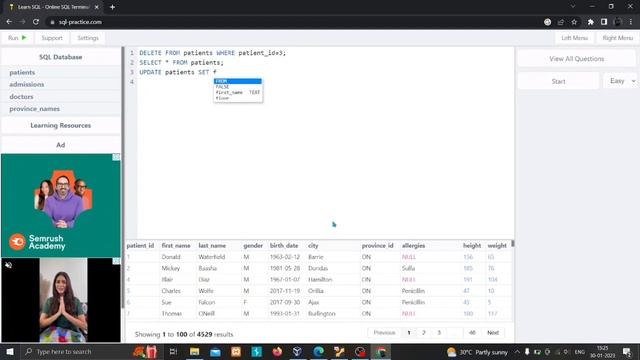Open a new browser tab
640x360 pixels.
point(112,7)
